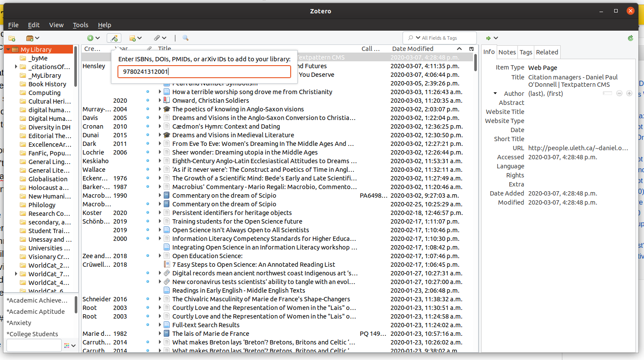Open Advanced Search magnifier icon

coord(185,38)
